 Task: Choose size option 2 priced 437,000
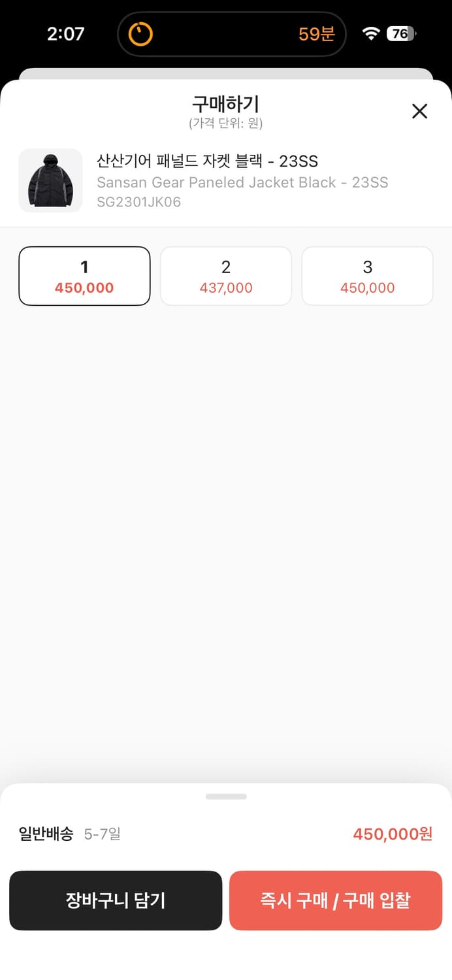click(226, 276)
